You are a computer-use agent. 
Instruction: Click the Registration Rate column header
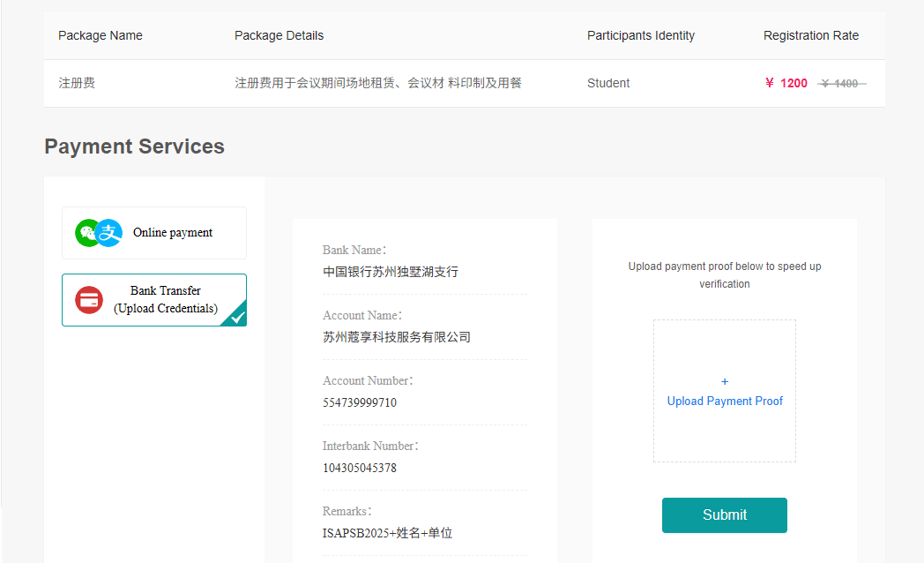point(811,36)
